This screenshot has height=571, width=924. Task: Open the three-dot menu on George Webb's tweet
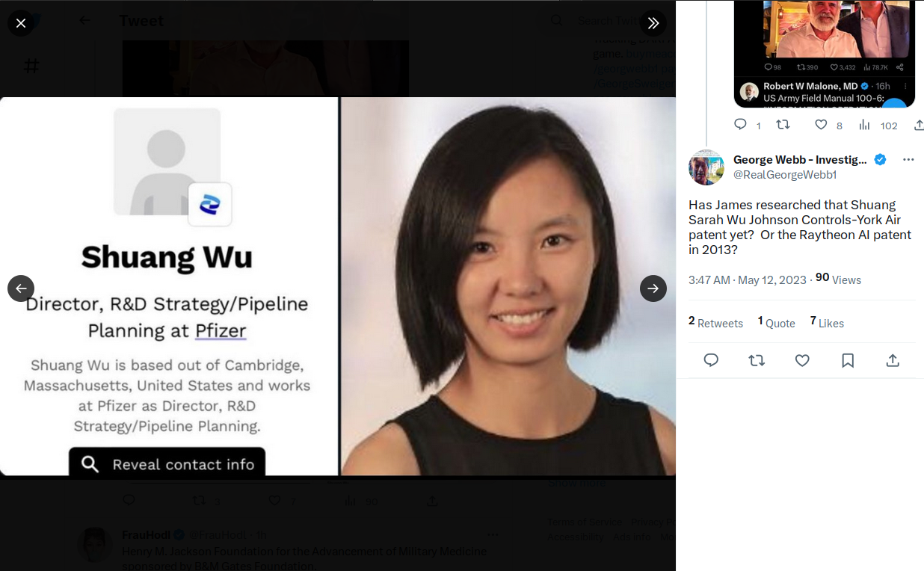908,160
